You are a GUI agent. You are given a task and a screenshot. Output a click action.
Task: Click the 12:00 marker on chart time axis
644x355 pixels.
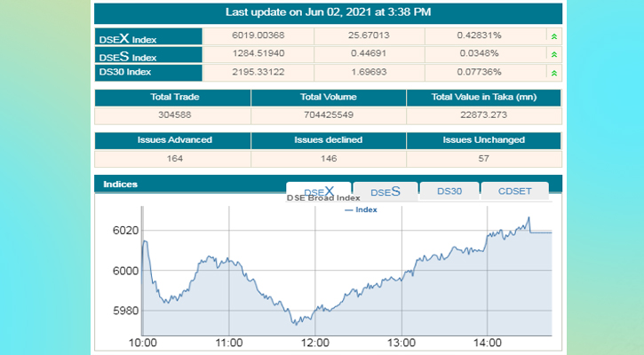pyautogui.click(x=315, y=343)
